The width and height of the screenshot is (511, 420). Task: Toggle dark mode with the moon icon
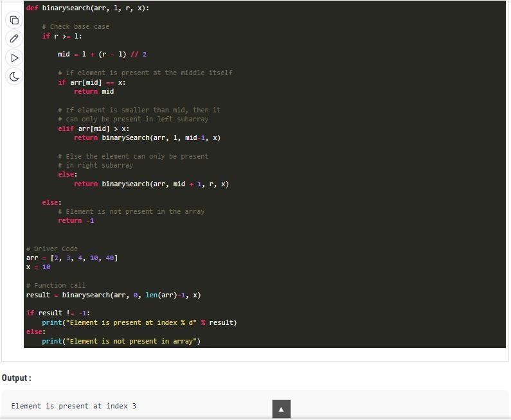(14, 77)
